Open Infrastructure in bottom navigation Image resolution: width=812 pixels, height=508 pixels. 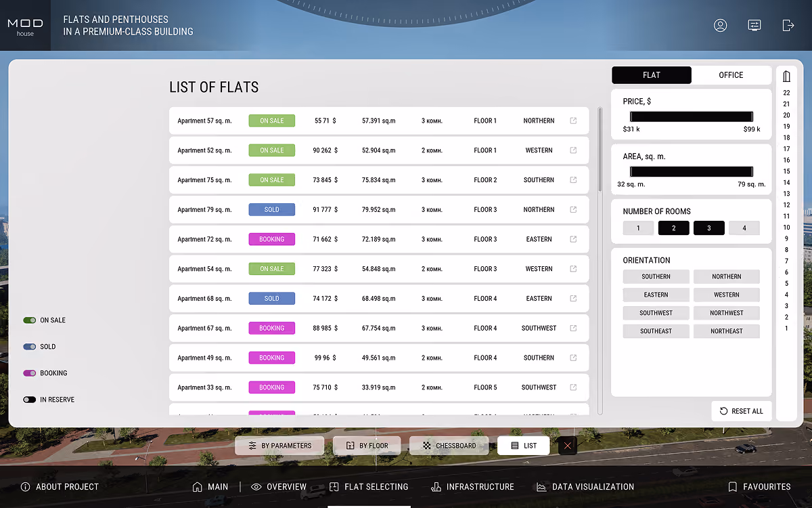click(472, 487)
